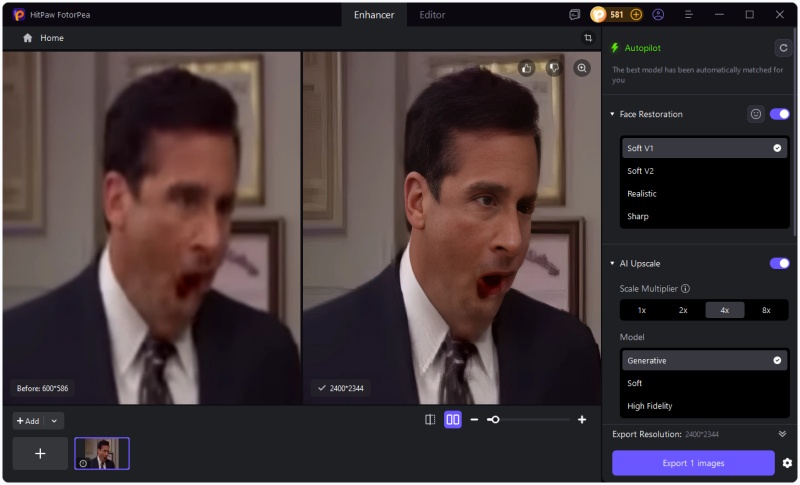Toggle Face Restoration switch off
Image resolution: width=800 pixels, height=485 pixels.
[x=779, y=114]
